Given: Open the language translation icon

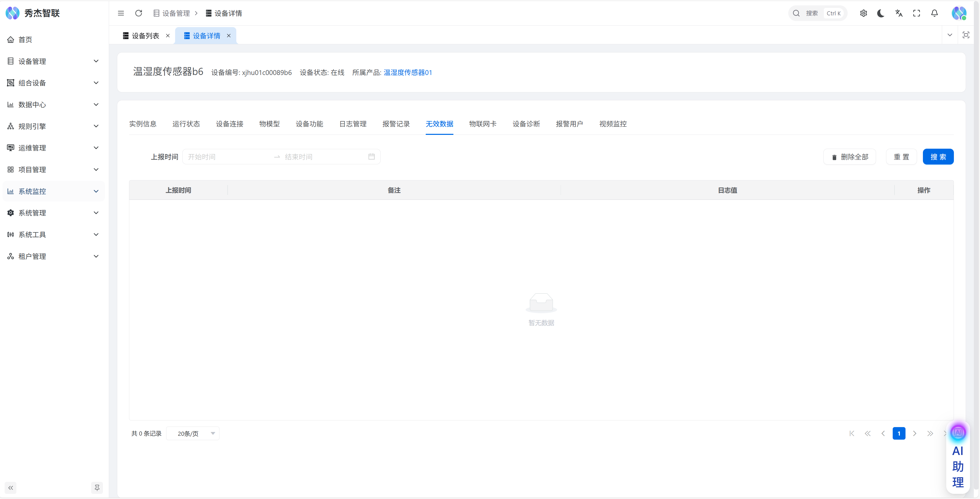Looking at the screenshot, I should coord(899,13).
